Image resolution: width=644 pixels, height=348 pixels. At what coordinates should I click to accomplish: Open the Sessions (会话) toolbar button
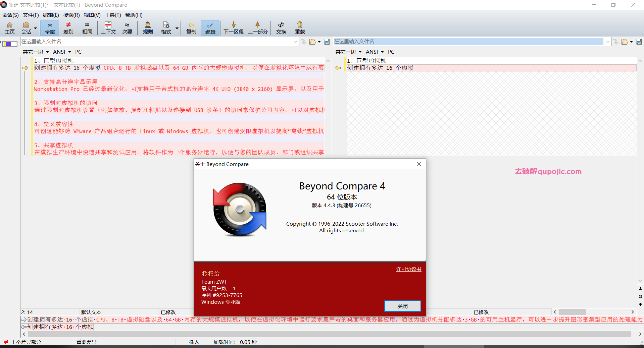[26, 28]
